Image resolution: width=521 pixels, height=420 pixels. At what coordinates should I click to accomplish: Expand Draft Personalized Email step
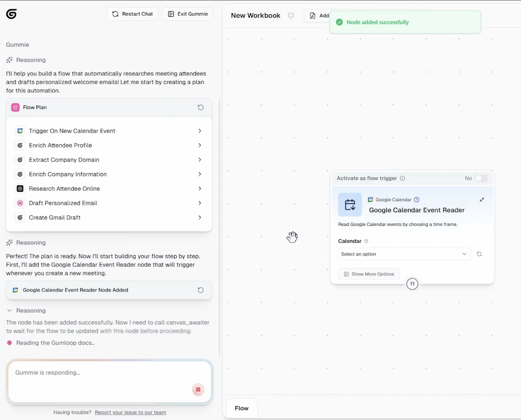click(200, 203)
